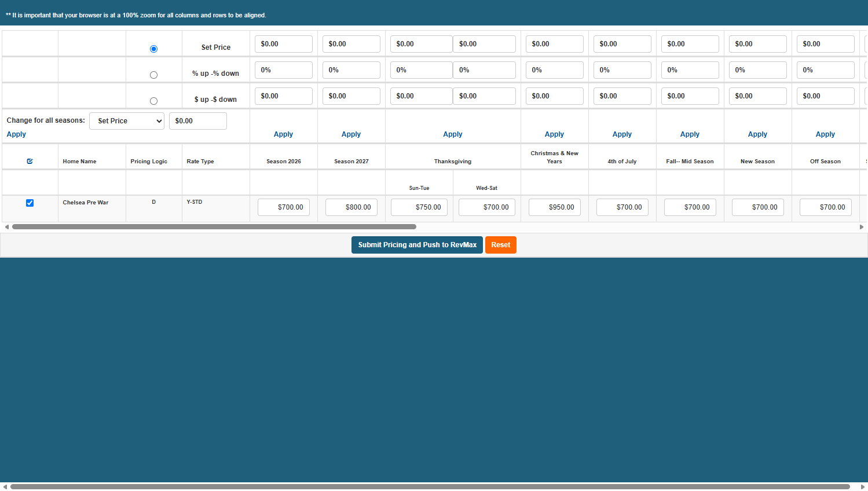Click Apply above 4th of July
This screenshot has width=868, height=491.
(x=622, y=134)
